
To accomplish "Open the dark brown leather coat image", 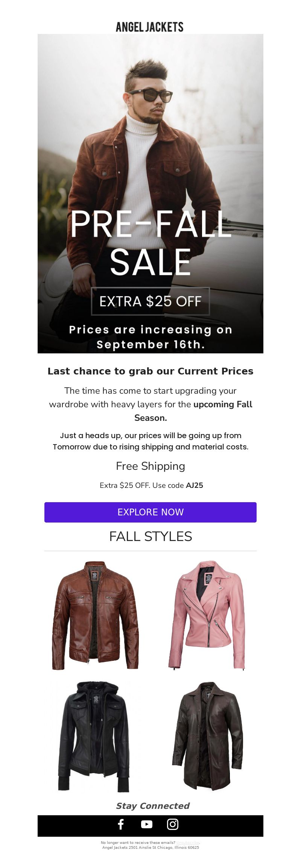I will click(207, 736).
